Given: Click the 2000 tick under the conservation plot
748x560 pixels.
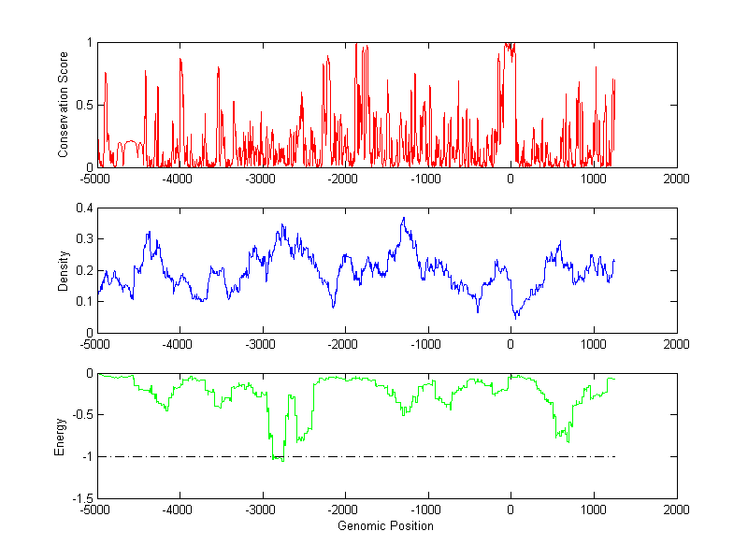Looking at the screenshot, I should tap(676, 179).
